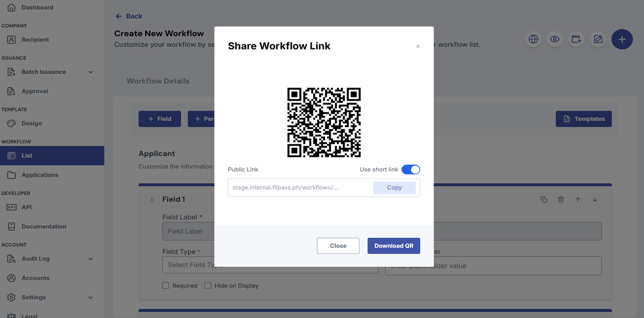Open the Recipient sidebar icon
This screenshot has width=644, height=318.
11,40
